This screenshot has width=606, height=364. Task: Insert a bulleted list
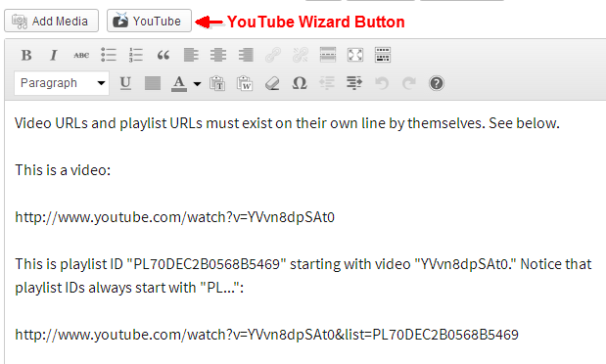[109, 55]
